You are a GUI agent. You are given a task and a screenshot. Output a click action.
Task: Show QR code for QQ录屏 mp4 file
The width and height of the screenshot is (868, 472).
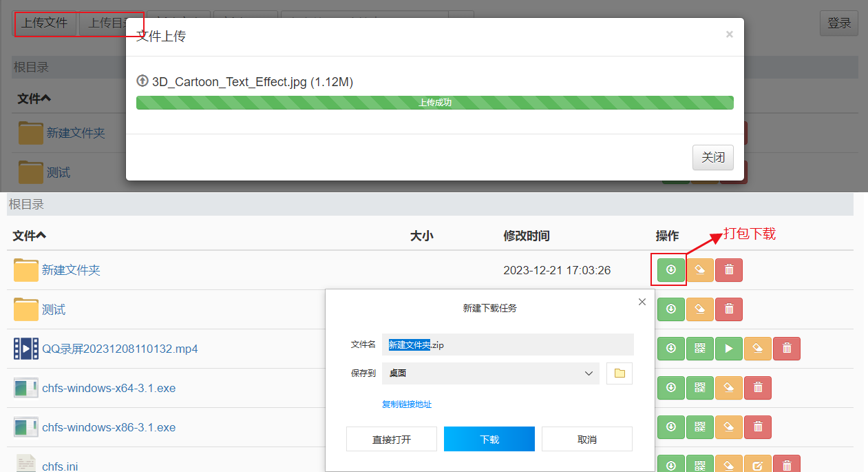tap(700, 349)
